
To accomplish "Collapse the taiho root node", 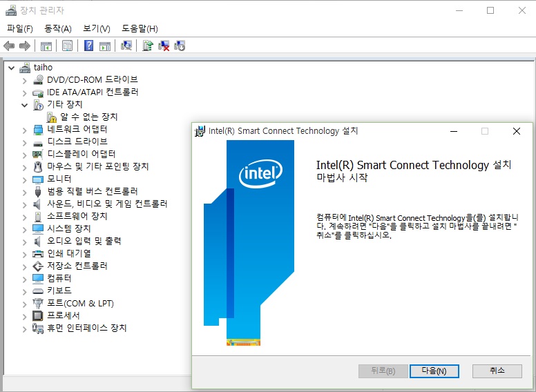I will [12, 68].
